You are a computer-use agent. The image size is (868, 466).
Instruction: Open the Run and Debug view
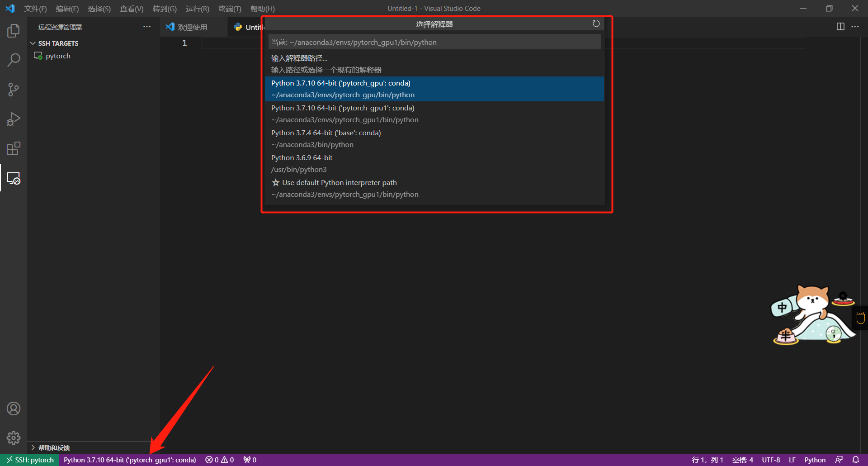(x=14, y=119)
